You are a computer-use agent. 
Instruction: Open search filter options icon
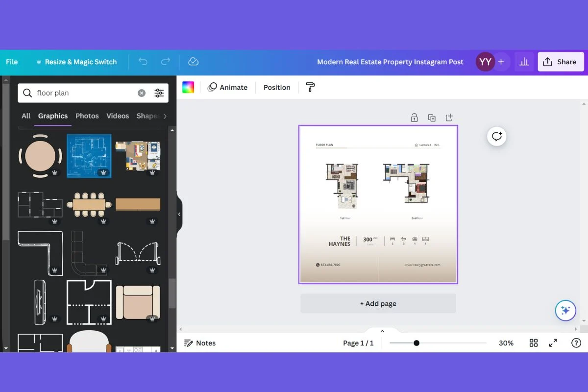[x=159, y=93]
